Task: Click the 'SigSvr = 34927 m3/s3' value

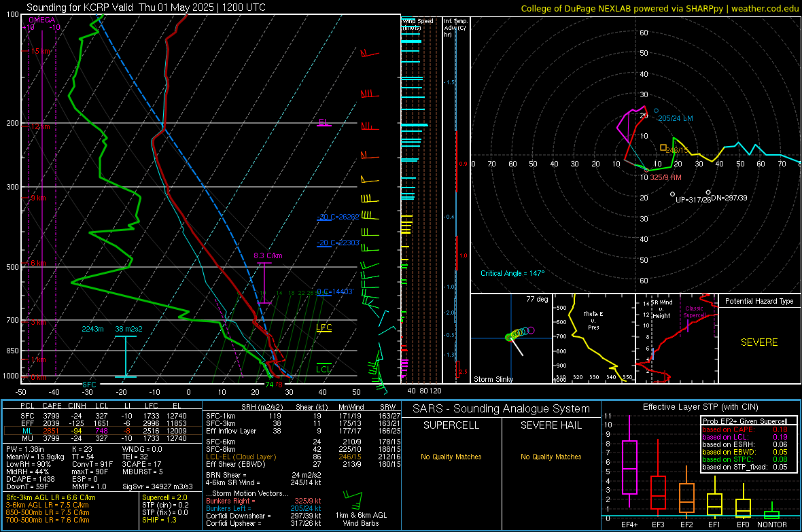Action: coord(158,486)
